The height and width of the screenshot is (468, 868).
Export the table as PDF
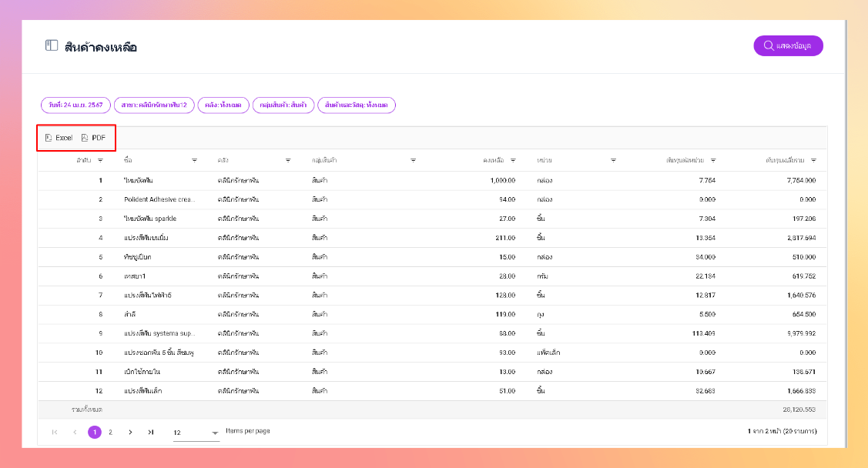93,138
